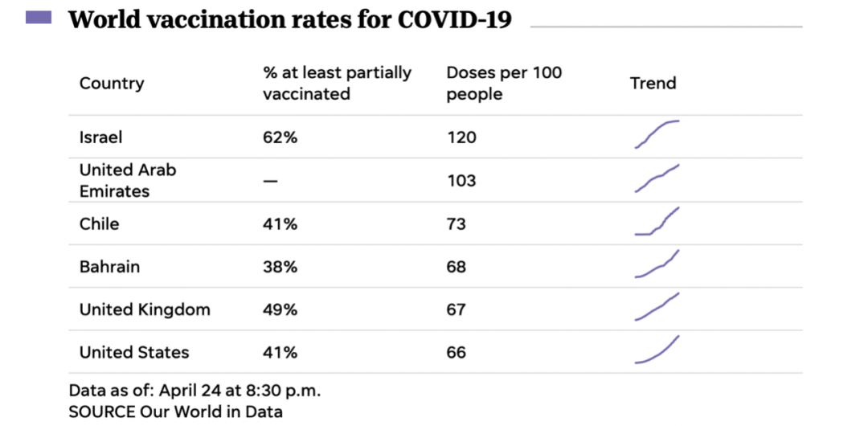Viewport: 868px width, 426px height.
Task: Click the 'Doses per 100 people' header
Action: click(504, 84)
